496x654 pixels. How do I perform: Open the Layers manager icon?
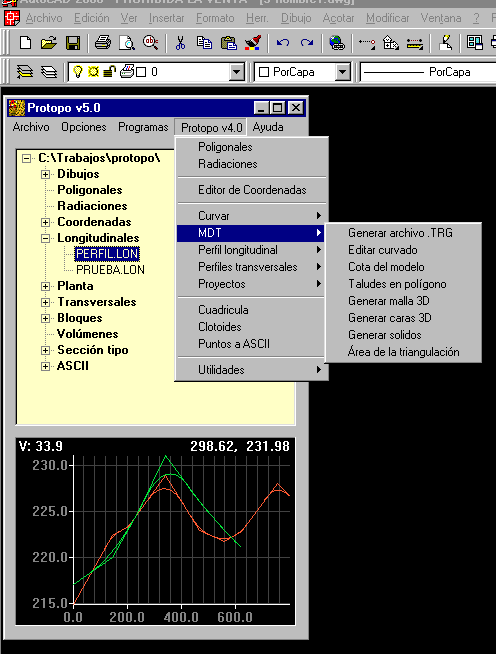(49, 72)
